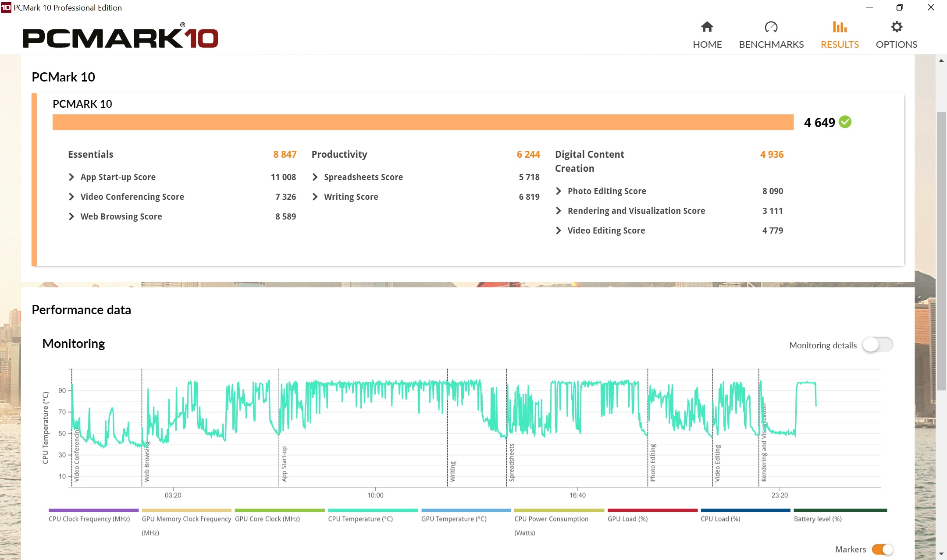This screenshot has width=947, height=560.
Task: Click the Writing Score label
Action: click(351, 197)
